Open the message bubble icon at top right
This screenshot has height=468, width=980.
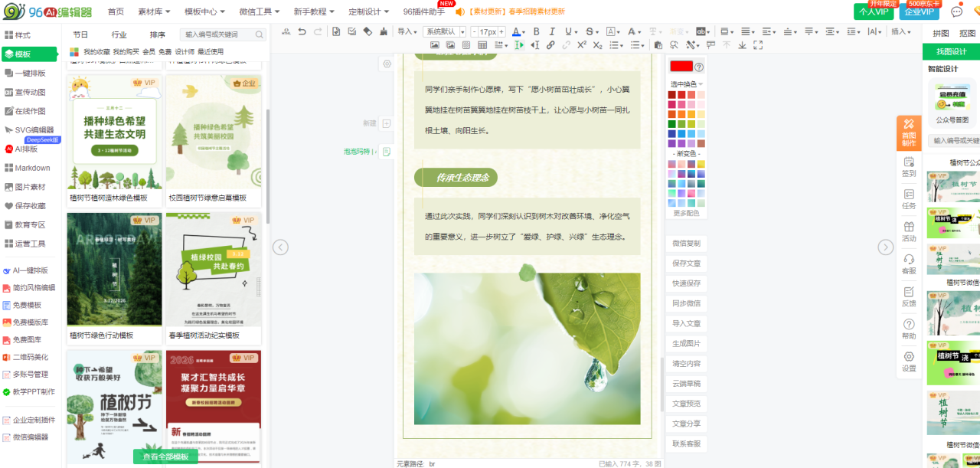click(x=956, y=11)
